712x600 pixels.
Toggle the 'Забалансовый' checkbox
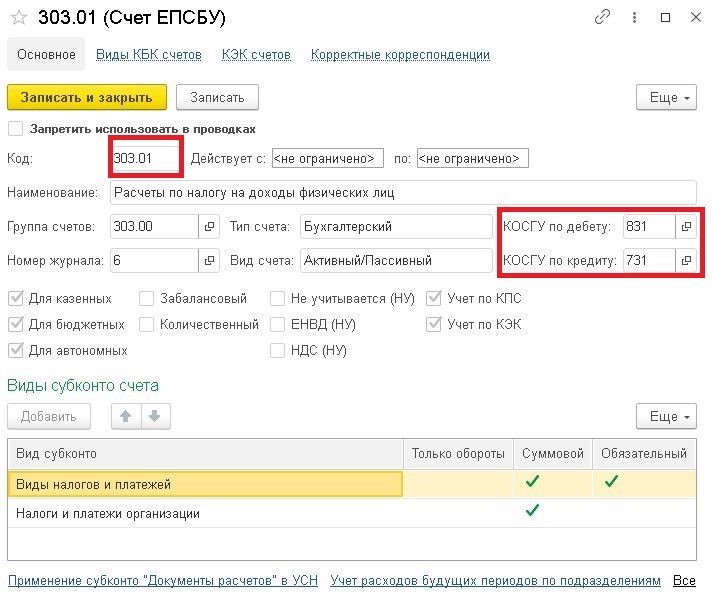(x=147, y=298)
